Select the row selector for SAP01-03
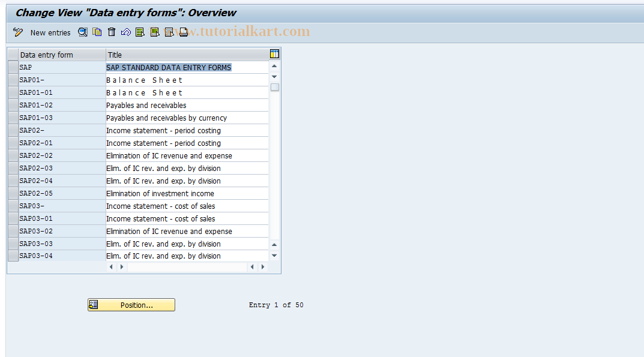644x357 pixels. coord(13,118)
